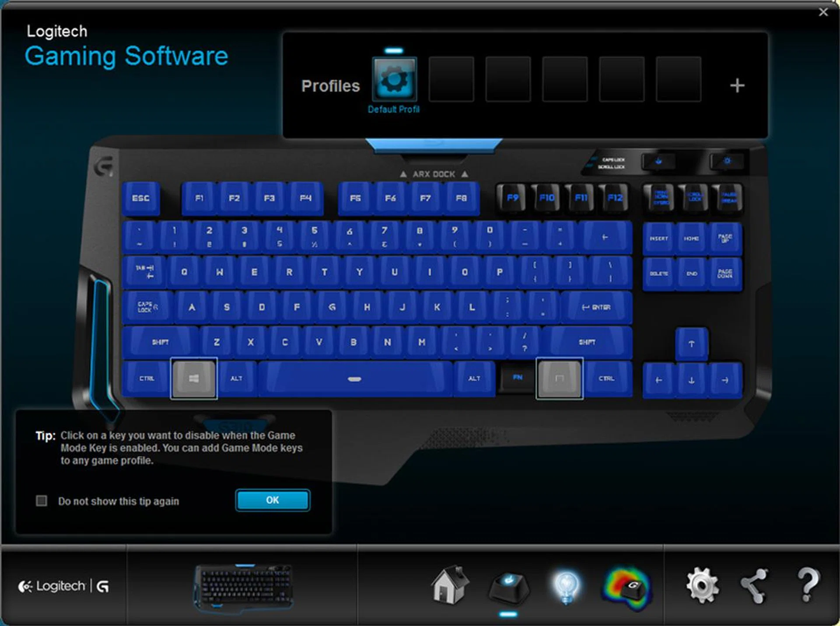Open the settings gear icon

(x=702, y=585)
